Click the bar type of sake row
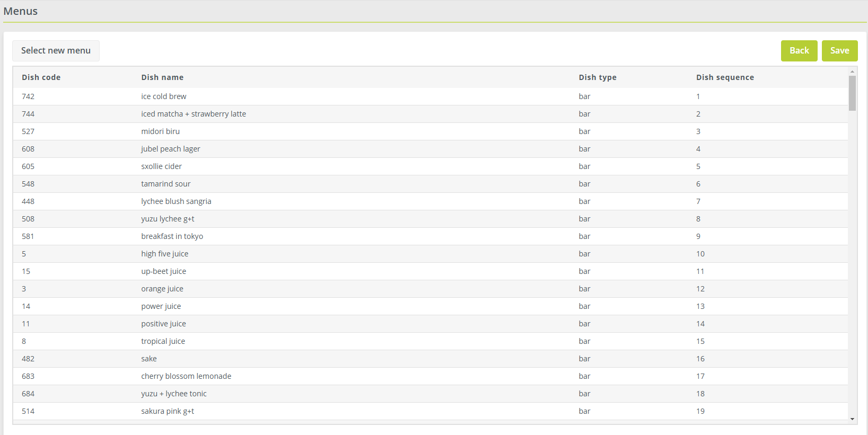The image size is (868, 435). (584, 359)
